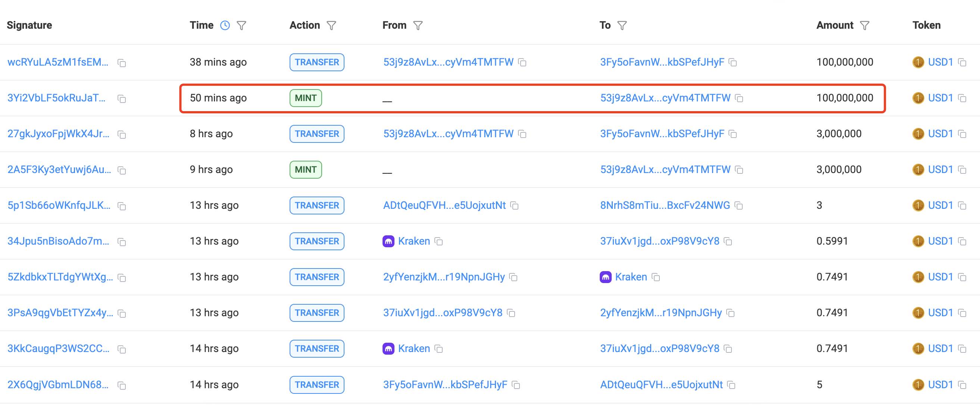This screenshot has width=980, height=405.
Task: Copy From address 37iuXv1jgd...oxP98V9cY8
Action: coord(512,313)
